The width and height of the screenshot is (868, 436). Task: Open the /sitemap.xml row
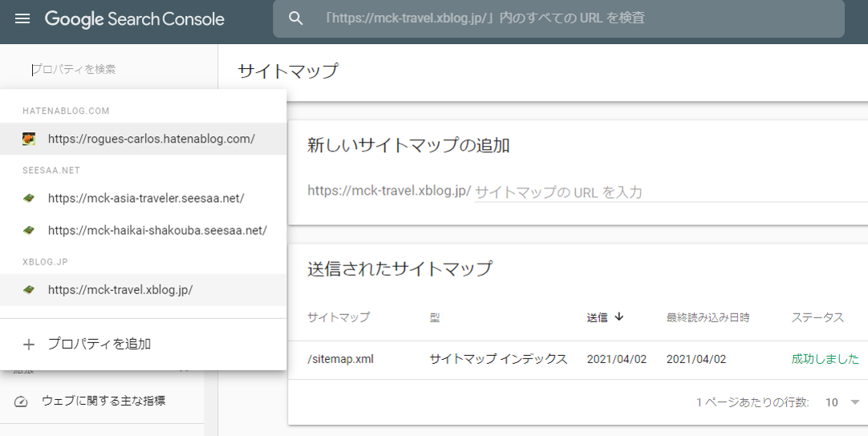[578, 360]
